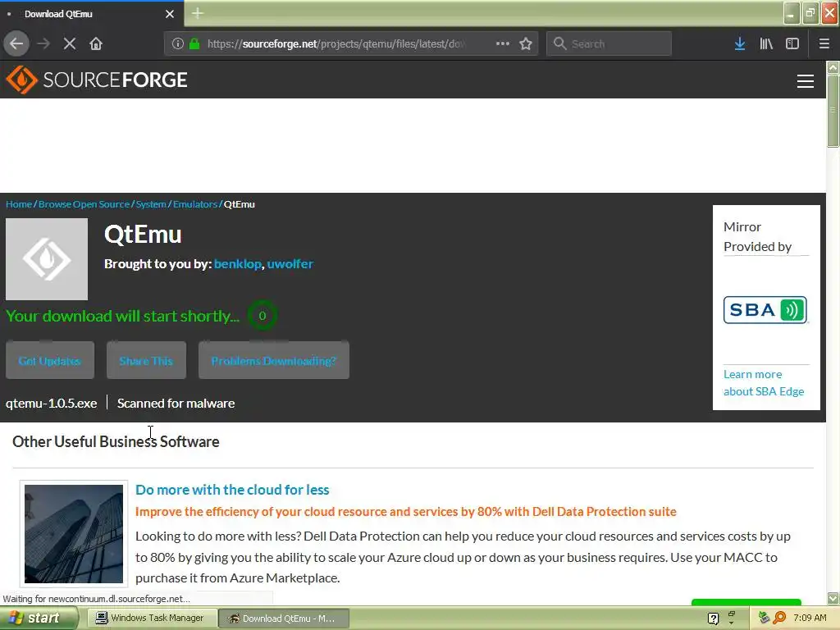This screenshot has height=630, width=840.
Task: Toggle the sidebar view icon
Action: (x=792, y=43)
